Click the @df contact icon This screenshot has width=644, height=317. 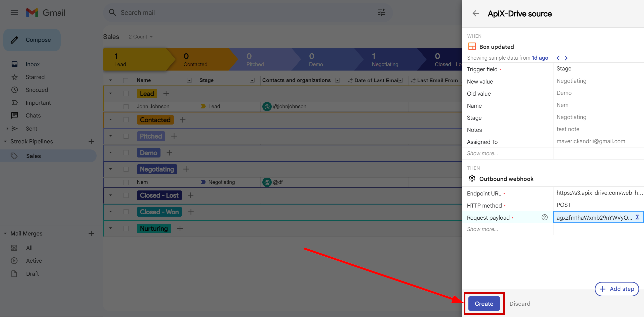click(x=267, y=182)
